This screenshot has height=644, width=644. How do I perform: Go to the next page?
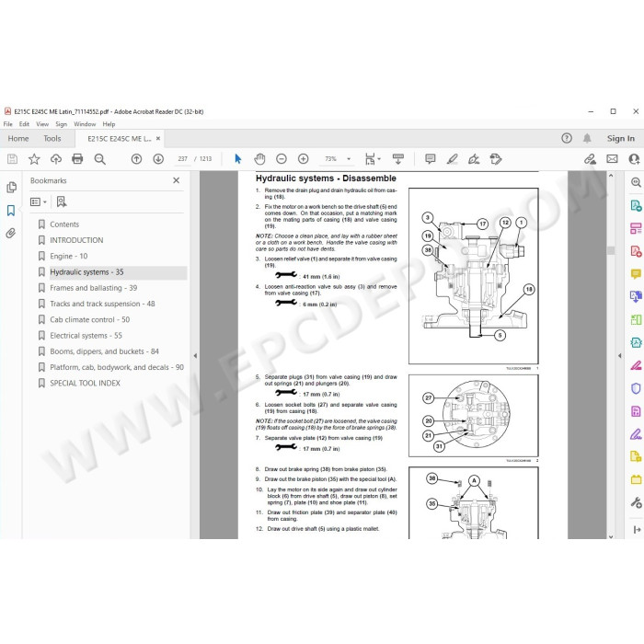click(x=158, y=159)
